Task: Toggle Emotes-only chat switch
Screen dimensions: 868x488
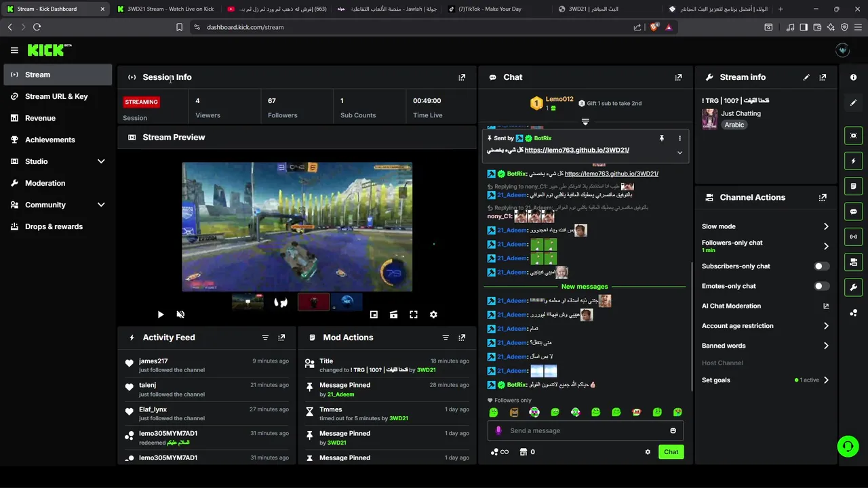Action: [x=821, y=286]
